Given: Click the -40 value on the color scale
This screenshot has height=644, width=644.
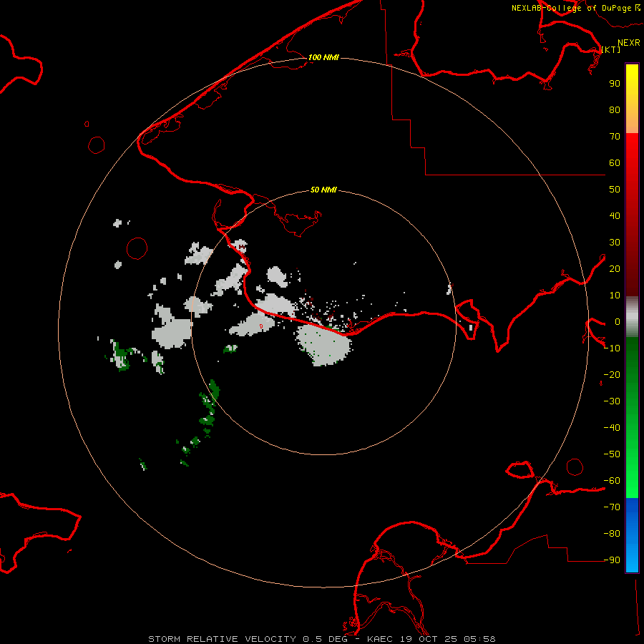Looking at the screenshot, I should coord(612,428).
